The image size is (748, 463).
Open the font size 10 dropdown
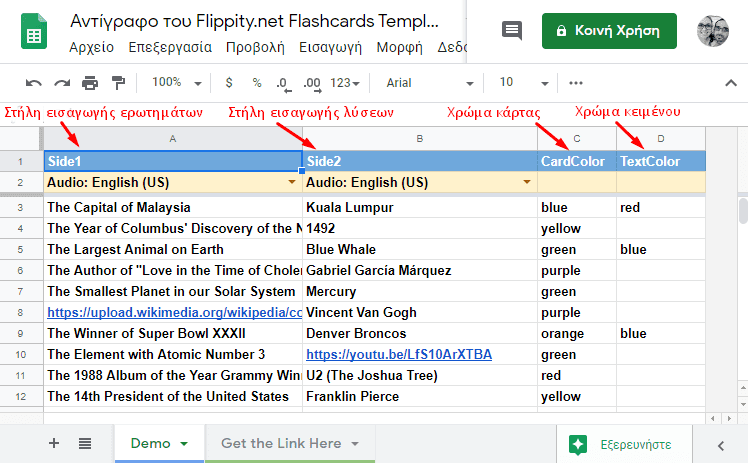523,83
